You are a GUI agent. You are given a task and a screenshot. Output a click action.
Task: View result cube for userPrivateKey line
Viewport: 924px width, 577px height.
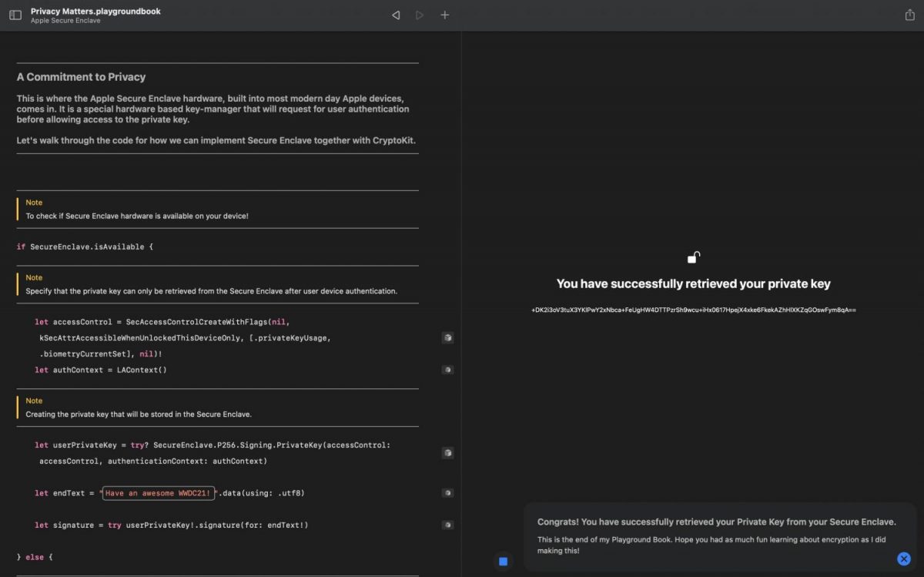point(447,453)
